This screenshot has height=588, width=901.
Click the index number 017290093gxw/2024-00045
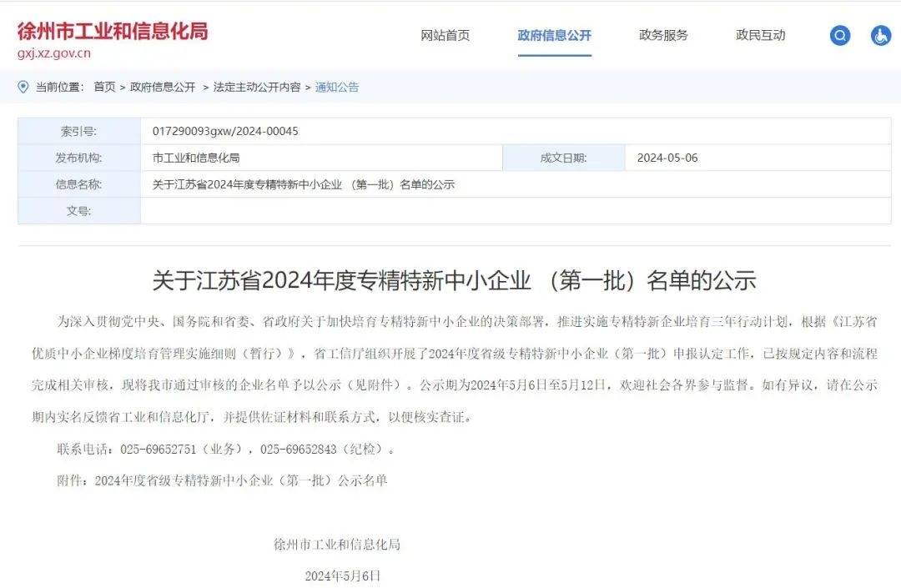click(x=225, y=132)
